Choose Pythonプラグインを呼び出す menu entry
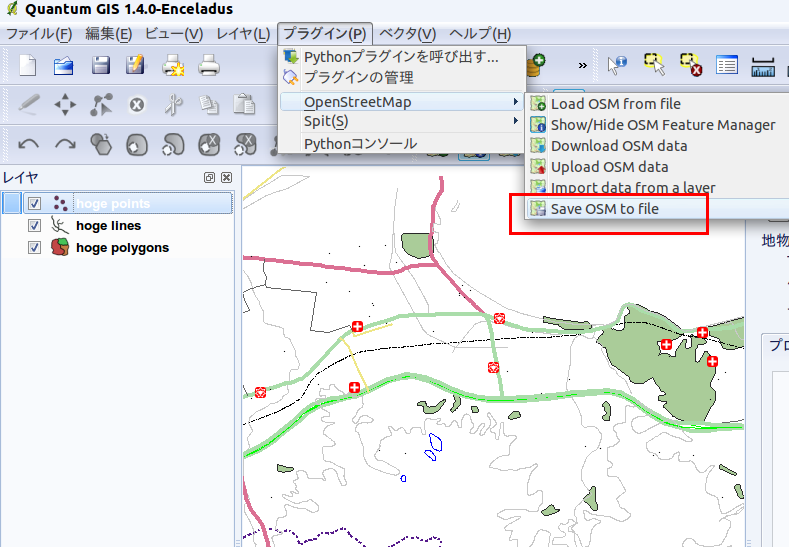This screenshot has height=547, width=789. pyautogui.click(x=402, y=56)
